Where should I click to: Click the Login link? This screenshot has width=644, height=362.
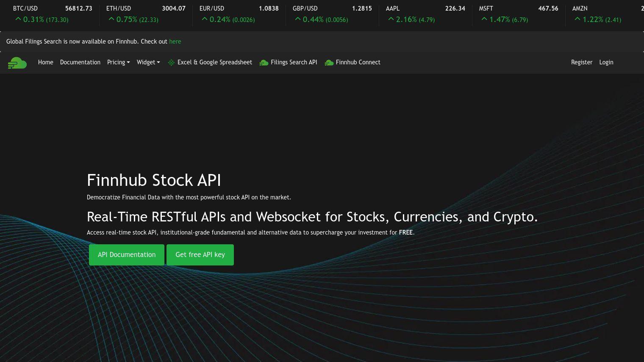tap(606, 62)
